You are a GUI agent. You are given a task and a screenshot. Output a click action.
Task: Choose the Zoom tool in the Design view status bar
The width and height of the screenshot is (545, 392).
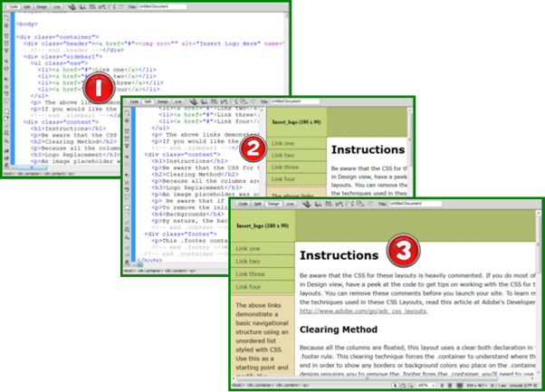[411, 386]
